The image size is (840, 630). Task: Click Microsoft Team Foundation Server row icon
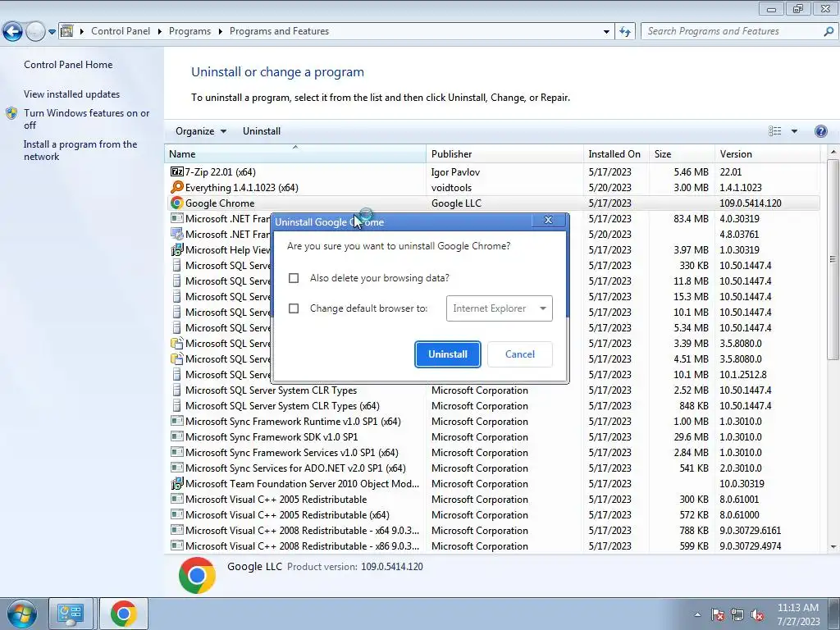click(x=177, y=484)
